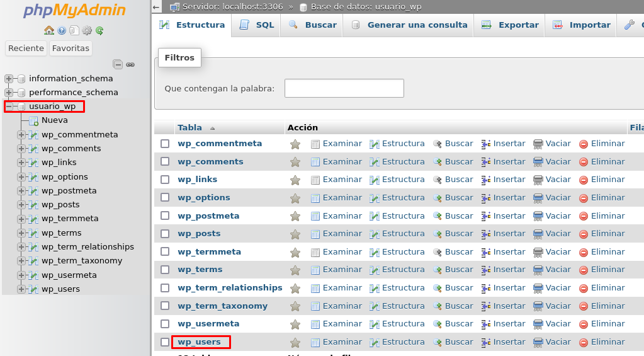The height and width of the screenshot is (356, 644).
Task: Expand wp_links in the navigation tree
Action: click(21, 163)
